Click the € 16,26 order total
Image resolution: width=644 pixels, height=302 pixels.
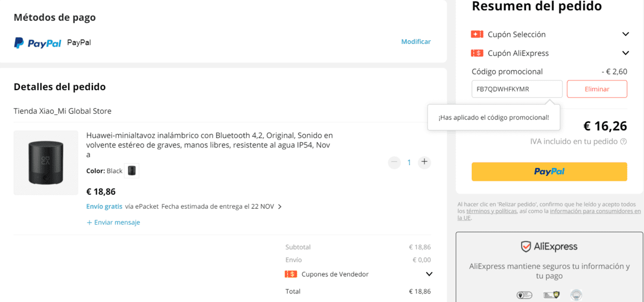click(605, 126)
